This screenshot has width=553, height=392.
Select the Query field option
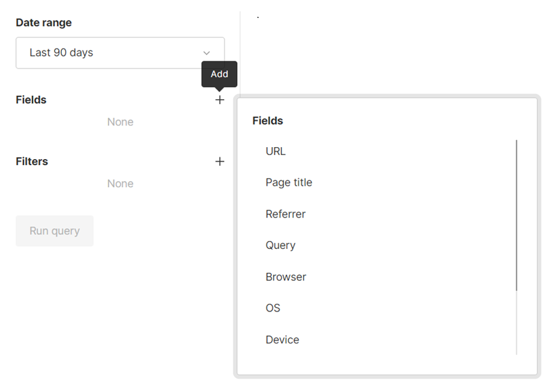pyautogui.click(x=280, y=245)
